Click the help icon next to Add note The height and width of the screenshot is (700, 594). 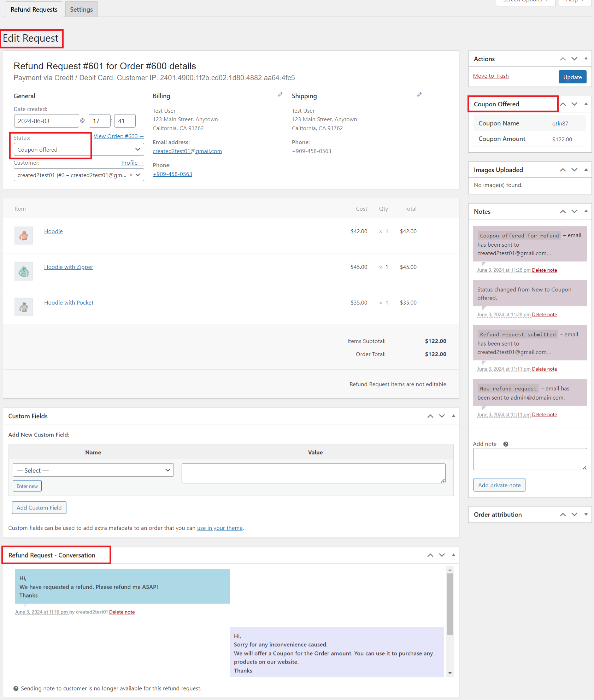(506, 444)
